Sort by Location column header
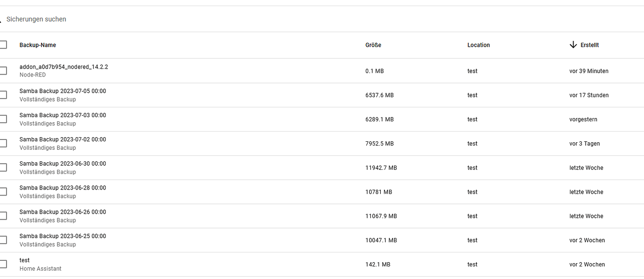 (478, 45)
